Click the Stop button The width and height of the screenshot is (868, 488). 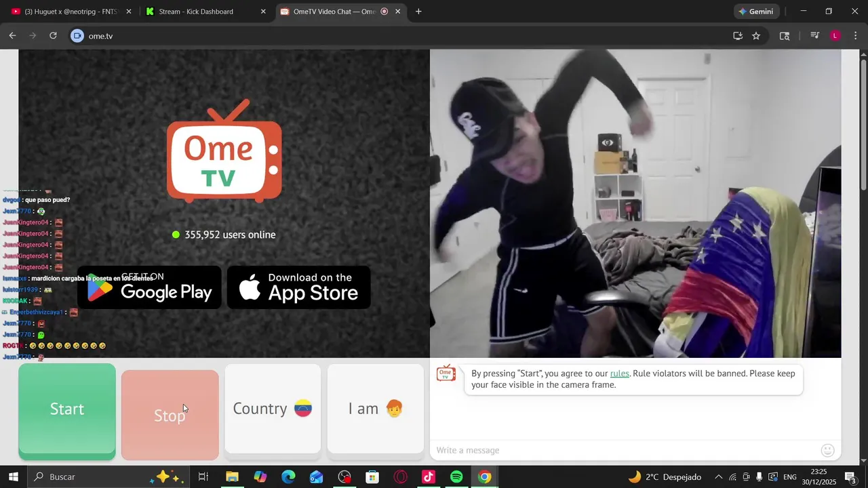coord(170,415)
